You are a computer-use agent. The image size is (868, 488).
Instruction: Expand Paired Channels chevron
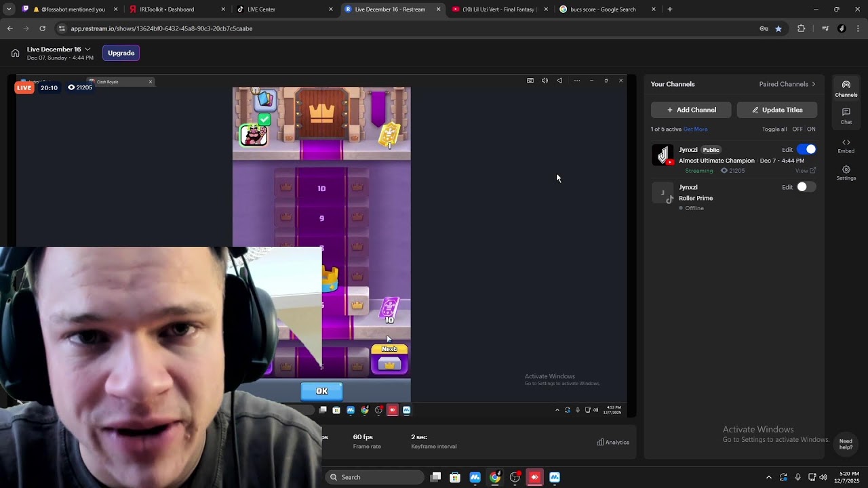814,84
